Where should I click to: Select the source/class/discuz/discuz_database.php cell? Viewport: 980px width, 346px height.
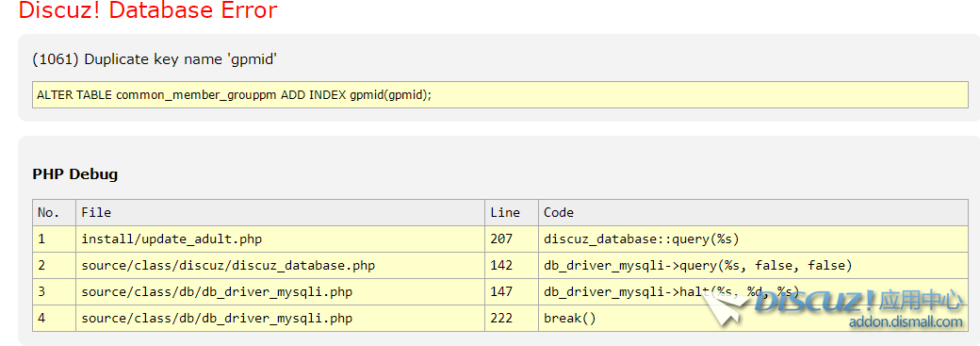tap(280, 265)
